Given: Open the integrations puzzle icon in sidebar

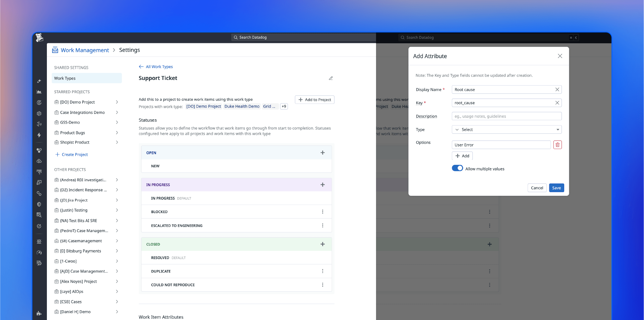Looking at the screenshot, I should [x=39, y=313].
